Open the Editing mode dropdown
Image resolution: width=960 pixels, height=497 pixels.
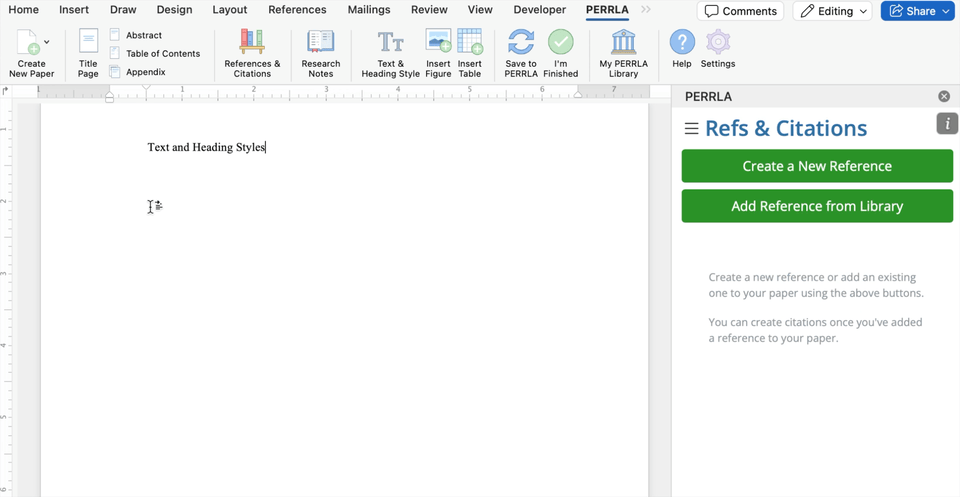tap(833, 11)
